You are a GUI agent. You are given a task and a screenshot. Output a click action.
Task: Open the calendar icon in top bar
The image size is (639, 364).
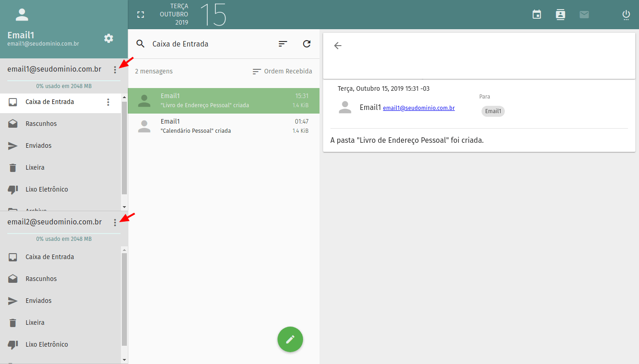pos(537,15)
